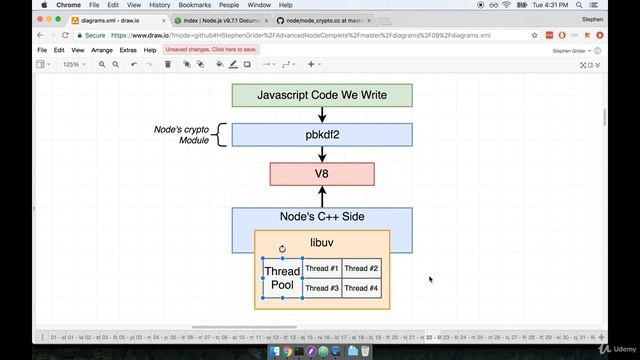Close the diagrams.xml - draw.io tab

(164, 20)
